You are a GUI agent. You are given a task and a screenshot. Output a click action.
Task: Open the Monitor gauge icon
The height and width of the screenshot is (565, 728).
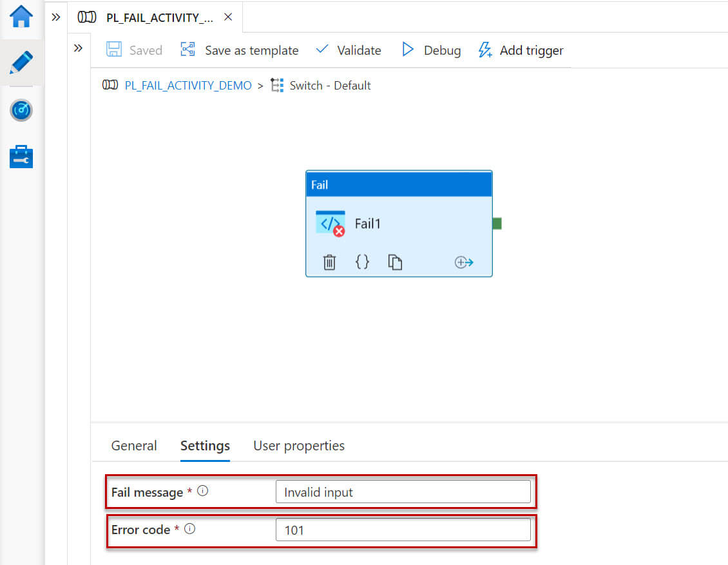pos(21,110)
